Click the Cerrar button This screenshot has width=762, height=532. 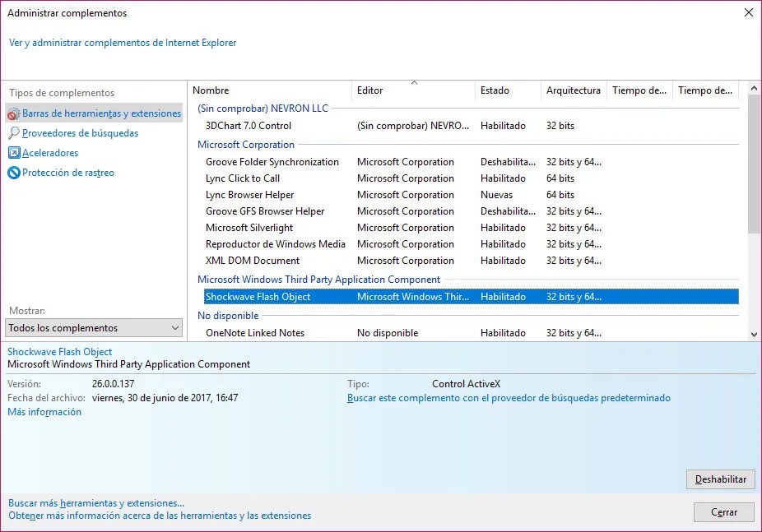[x=723, y=512]
